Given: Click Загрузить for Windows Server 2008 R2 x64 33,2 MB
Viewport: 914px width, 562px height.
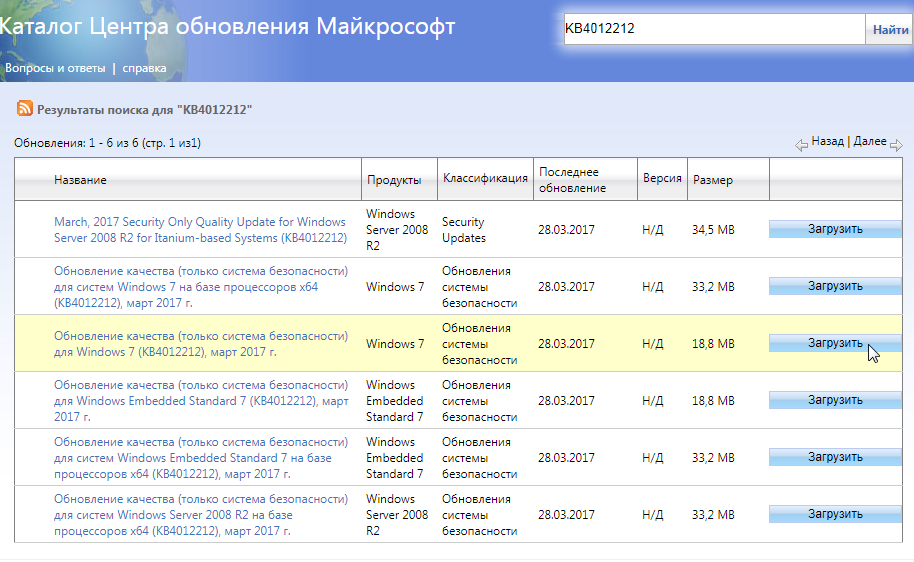Looking at the screenshot, I should [x=835, y=514].
